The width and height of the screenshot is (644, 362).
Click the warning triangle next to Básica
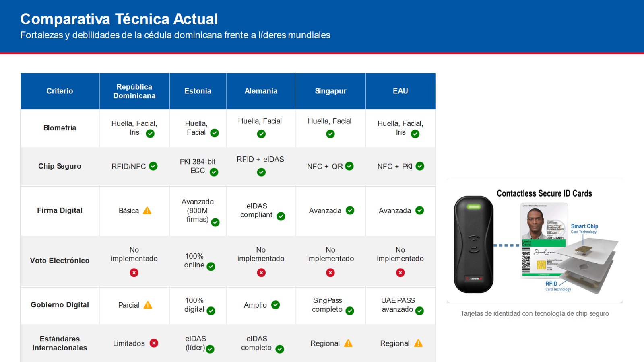point(147,210)
